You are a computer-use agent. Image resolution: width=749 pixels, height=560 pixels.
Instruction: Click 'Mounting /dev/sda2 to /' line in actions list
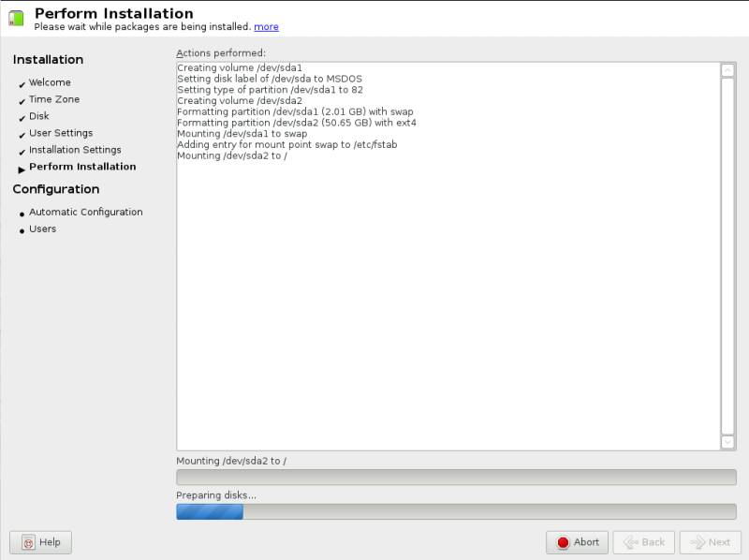click(x=231, y=155)
